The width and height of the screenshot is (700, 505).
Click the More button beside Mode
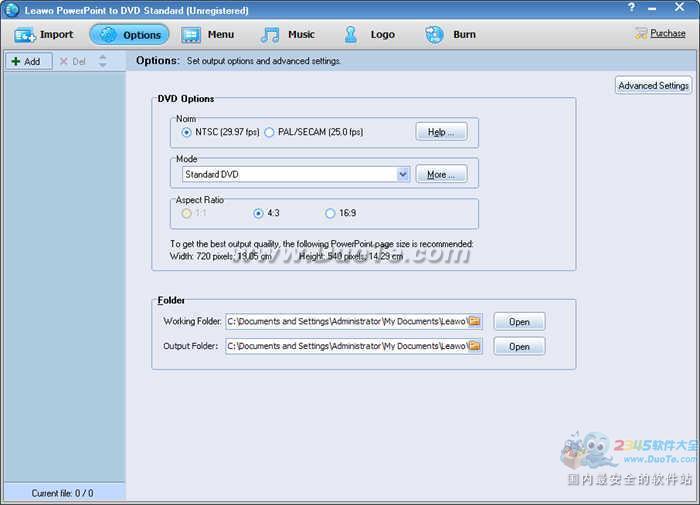pos(441,174)
